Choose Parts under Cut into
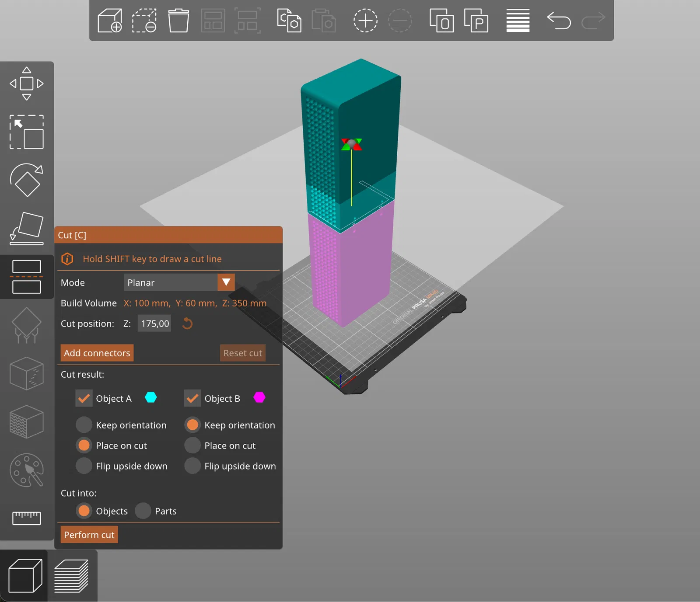The image size is (700, 602). pyautogui.click(x=143, y=511)
